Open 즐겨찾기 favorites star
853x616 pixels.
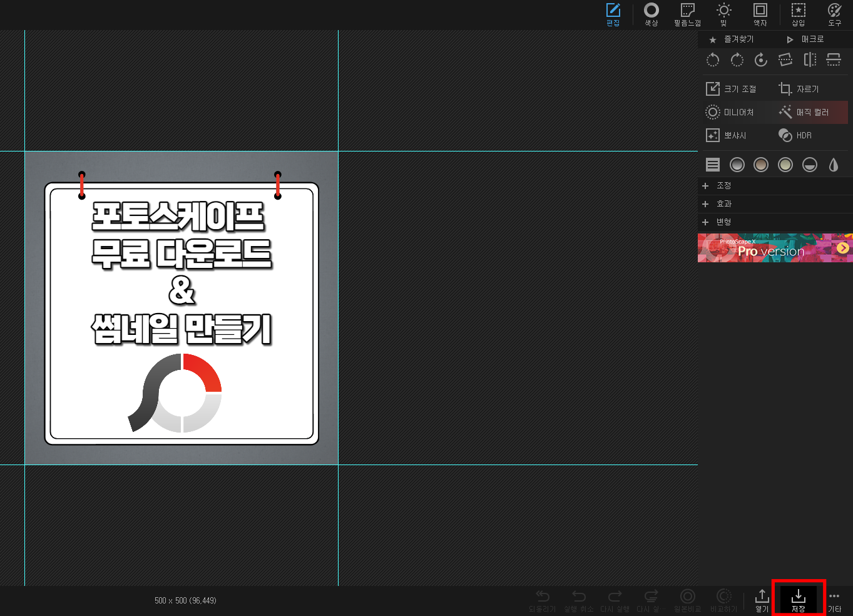point(732,39)
